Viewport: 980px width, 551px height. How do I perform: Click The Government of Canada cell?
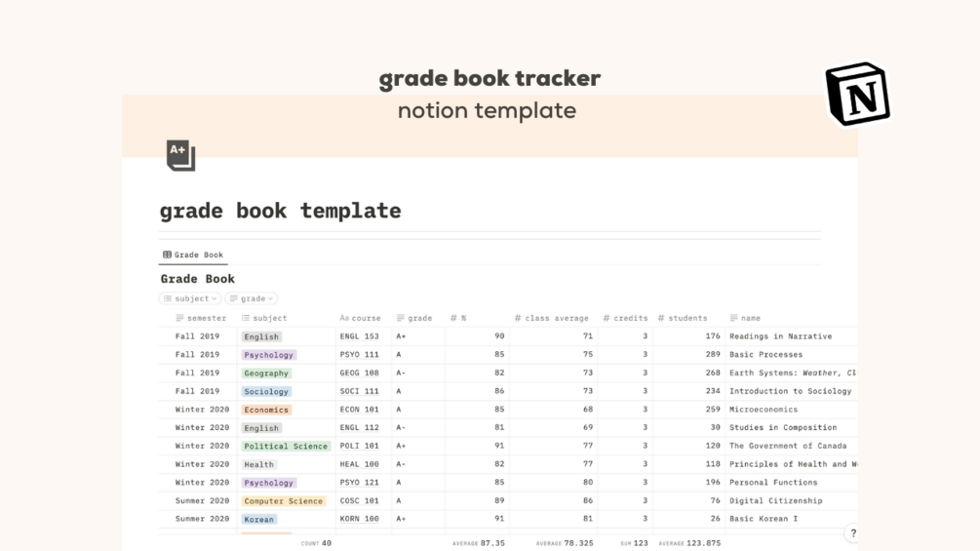point(788,446)
